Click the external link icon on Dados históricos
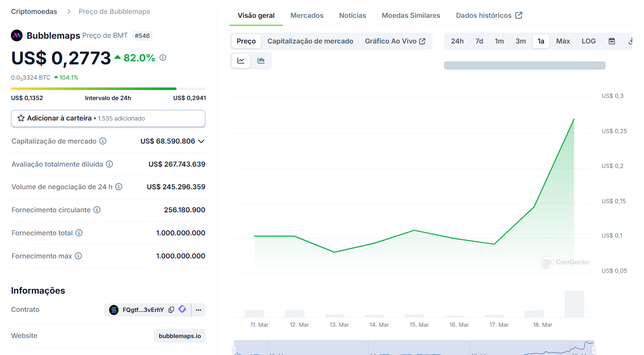 (x=519, y=15)
